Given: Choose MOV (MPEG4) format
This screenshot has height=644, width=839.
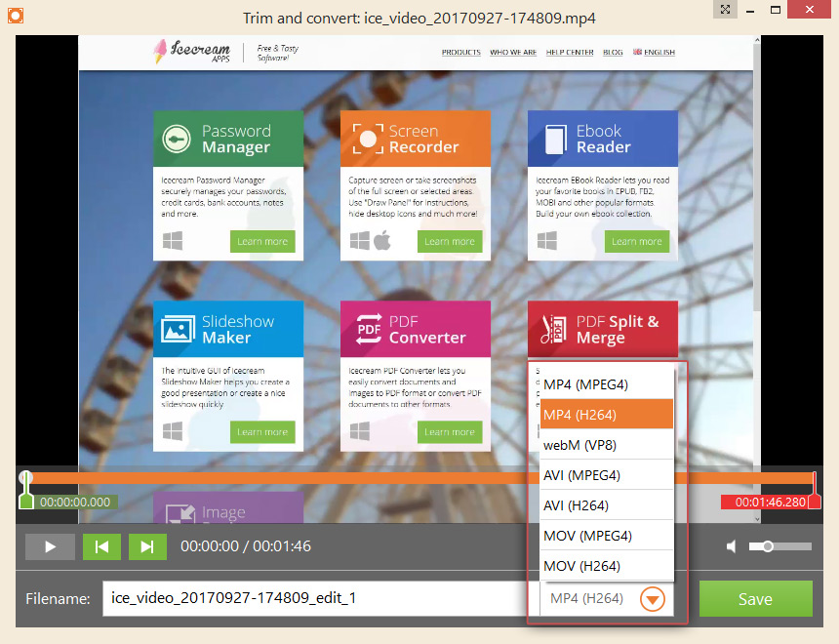Looking at the screenshot, I should tap(606, 536).
